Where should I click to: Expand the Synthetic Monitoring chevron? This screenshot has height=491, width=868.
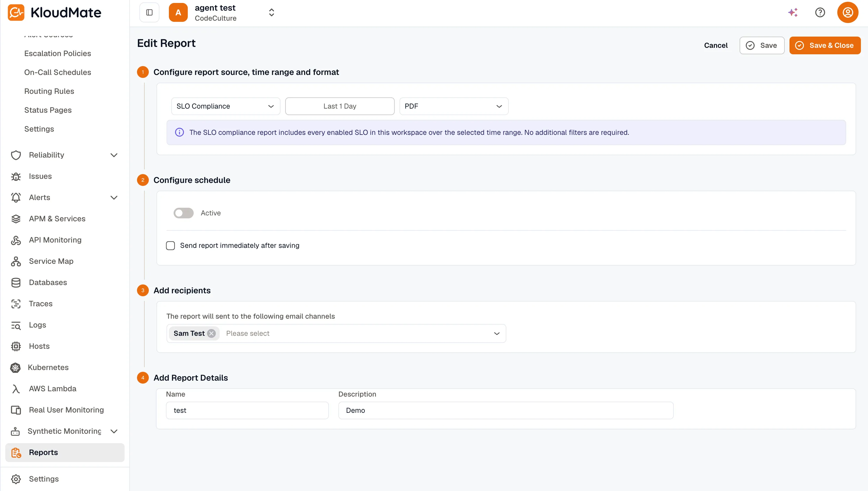114,431
